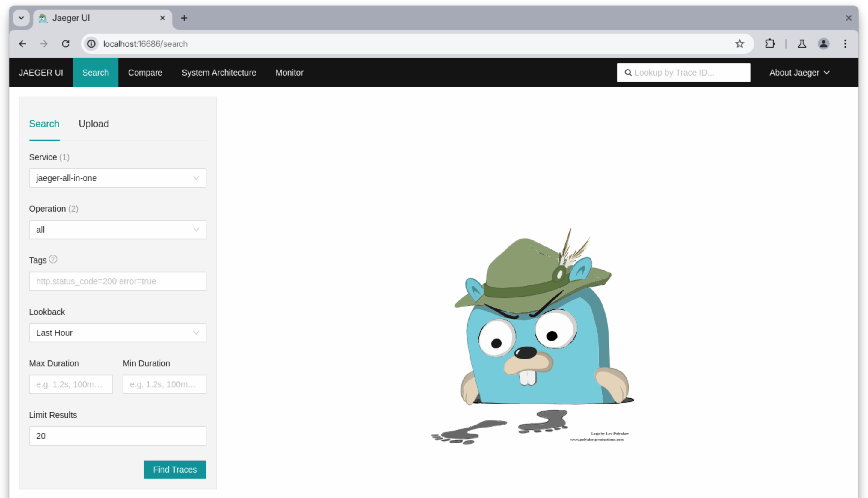Reload the Jaeger UI page
The width and height of the screenshot is (868, 498).
(x=66, y=44)
